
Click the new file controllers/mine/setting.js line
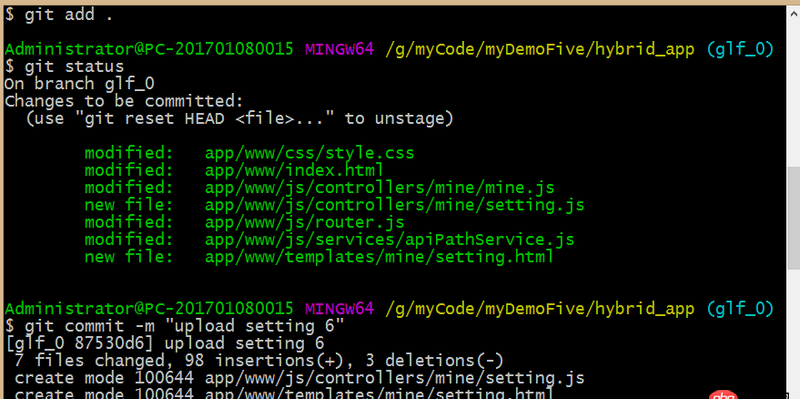(x=335, y=205)
